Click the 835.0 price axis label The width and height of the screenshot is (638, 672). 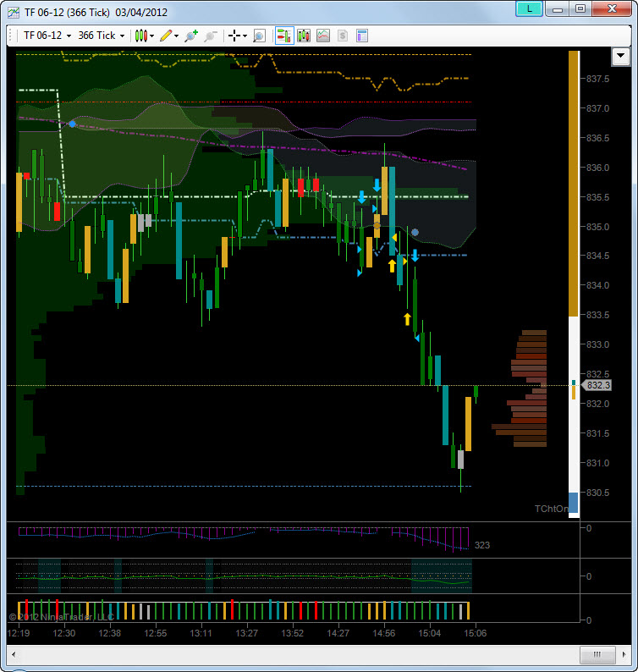tap(597, 227)
